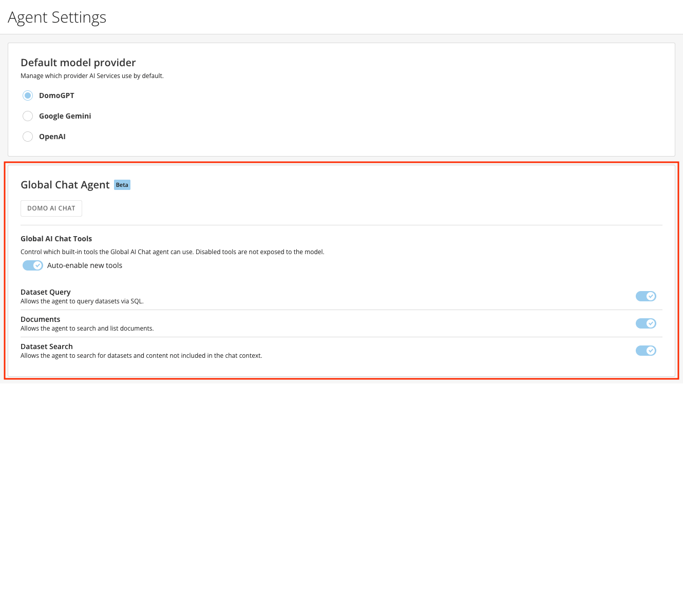Click the Global AI Chat Tools heading
683x616 pixels.
pos(56,239)
